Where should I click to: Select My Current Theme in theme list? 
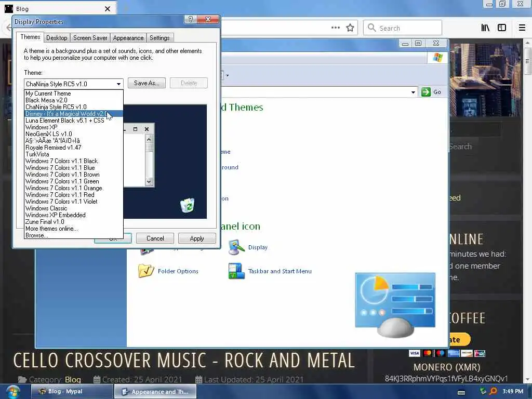point(74,94)
